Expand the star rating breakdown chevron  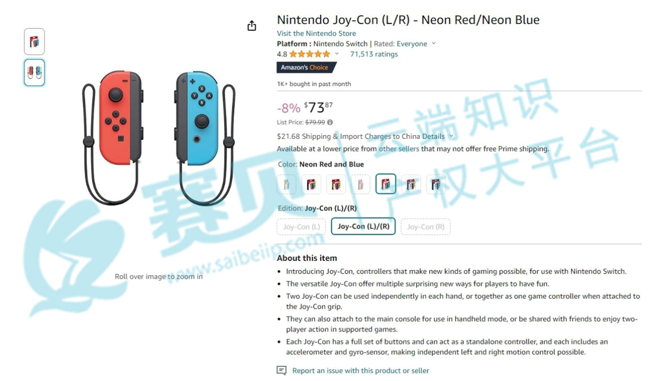tap(337, 54)
